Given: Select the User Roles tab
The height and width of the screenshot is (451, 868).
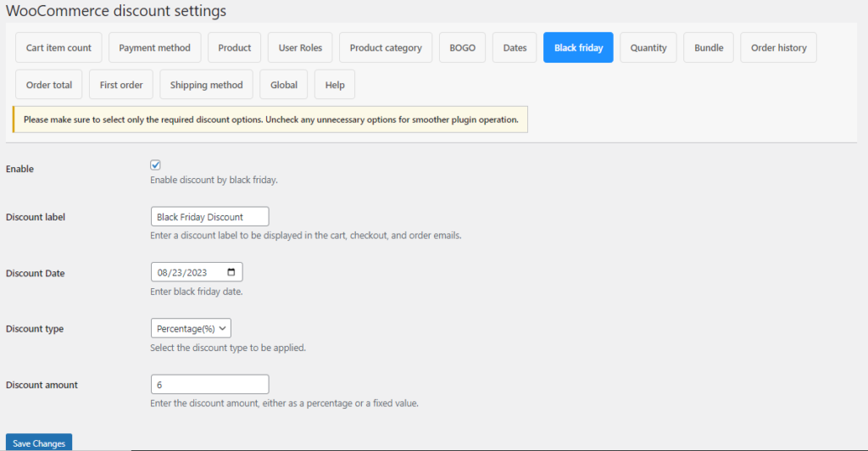Looking at the screenshot, I should tap(300, 47).
